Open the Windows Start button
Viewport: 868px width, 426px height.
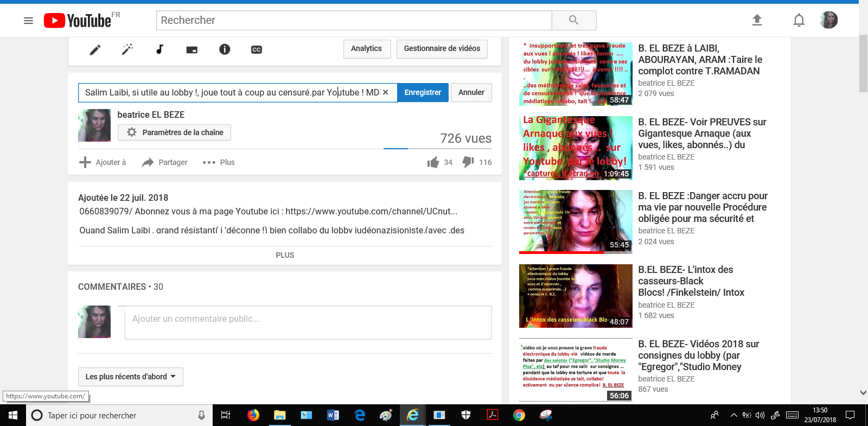13,415
